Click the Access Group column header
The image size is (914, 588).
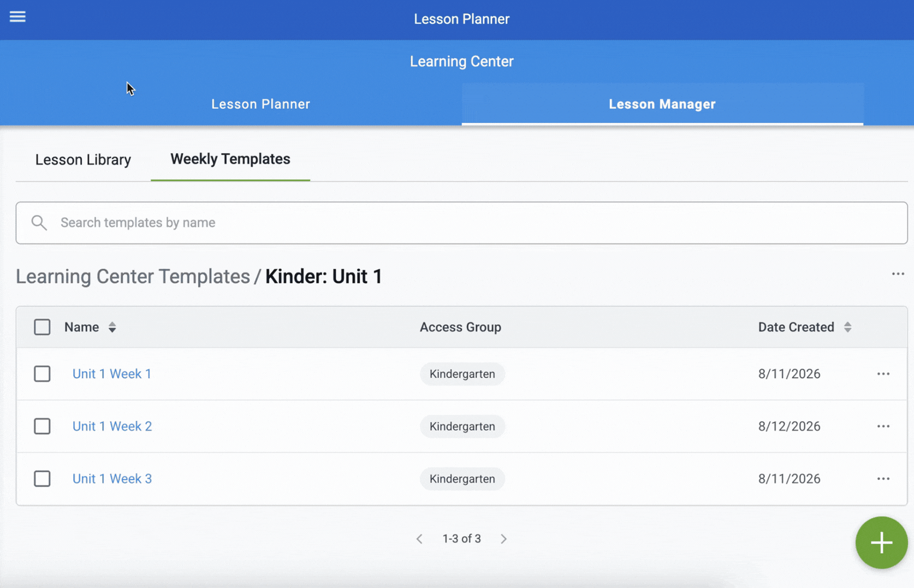click(460, 327)
